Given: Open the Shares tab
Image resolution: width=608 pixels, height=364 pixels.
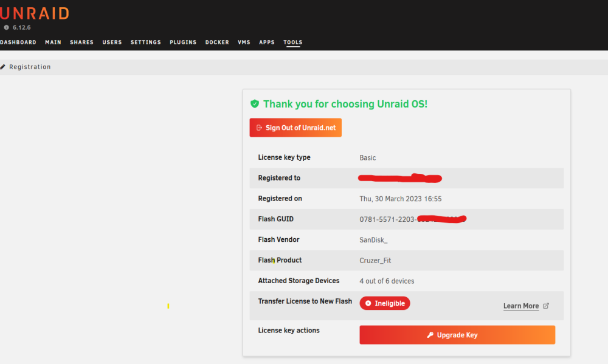Looking at the screenshot, I should pyautogui.click(x=82, y=43).
